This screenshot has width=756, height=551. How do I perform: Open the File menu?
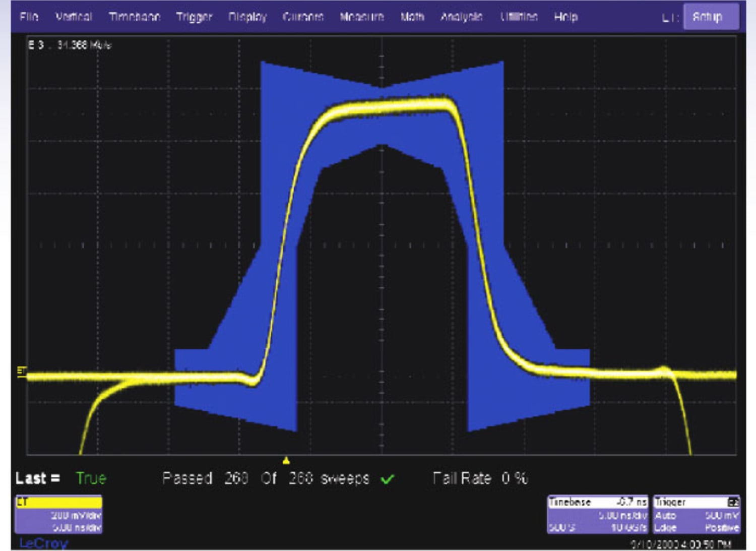point(29,17)
